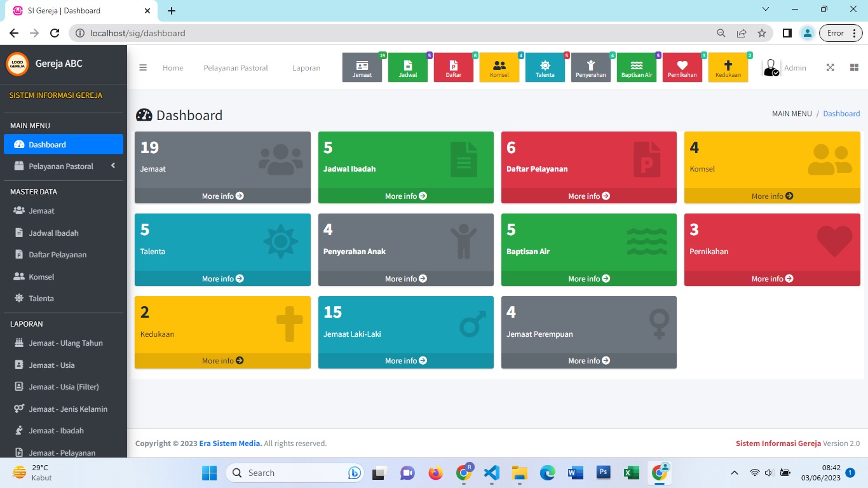868x488 pixels.
Task: Open Visual Studio Code from the taskbar
Action: point(491,473)
